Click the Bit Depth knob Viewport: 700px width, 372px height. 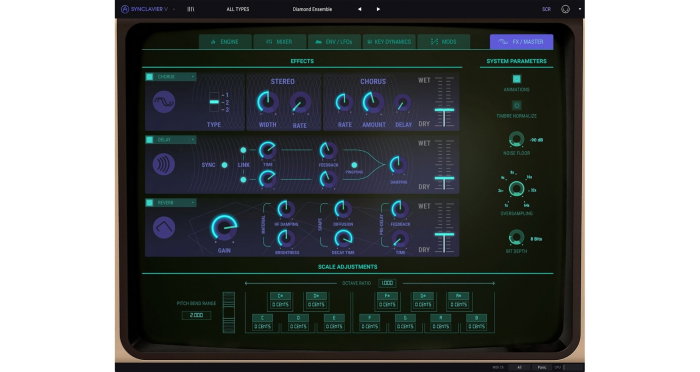(x=517, y=237)
